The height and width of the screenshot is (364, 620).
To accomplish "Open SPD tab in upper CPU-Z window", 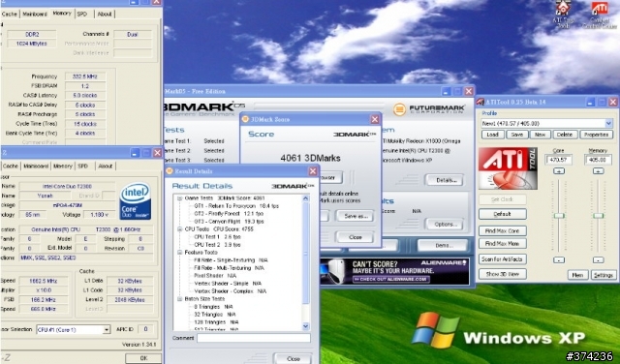I will 82,14.
